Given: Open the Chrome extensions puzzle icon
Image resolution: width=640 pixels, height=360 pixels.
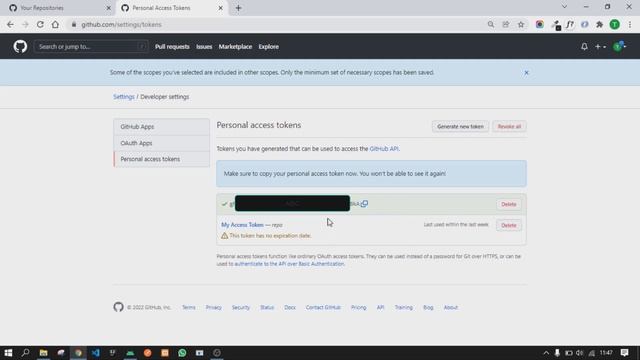Looking at the screenshot, I should [599, 24].
